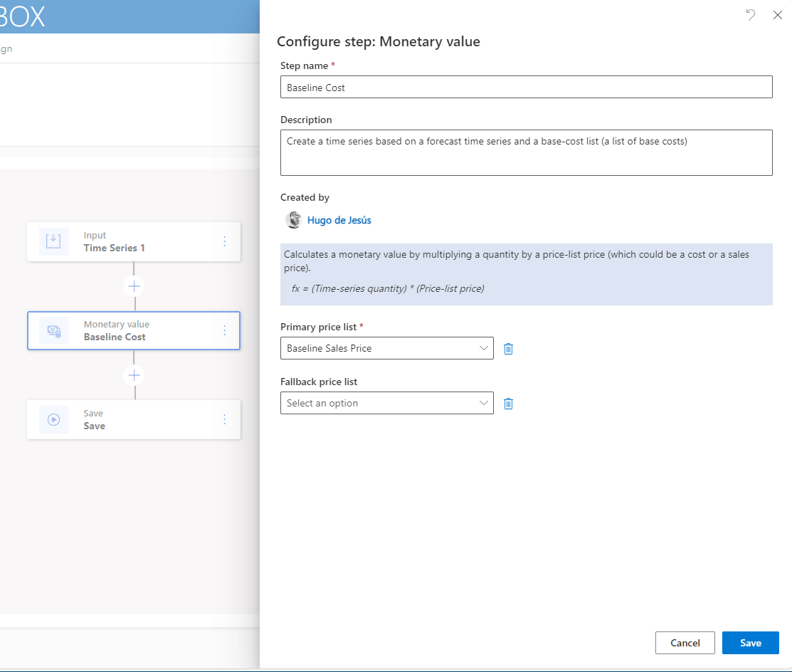Open the Fallback price list dropdown

386,403
